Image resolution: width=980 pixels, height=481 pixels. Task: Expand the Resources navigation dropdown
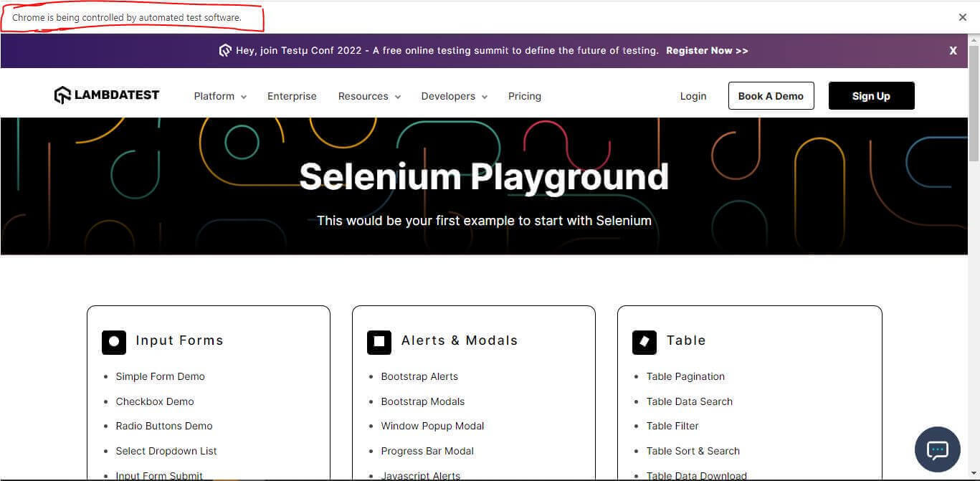[x=368, y=95]
